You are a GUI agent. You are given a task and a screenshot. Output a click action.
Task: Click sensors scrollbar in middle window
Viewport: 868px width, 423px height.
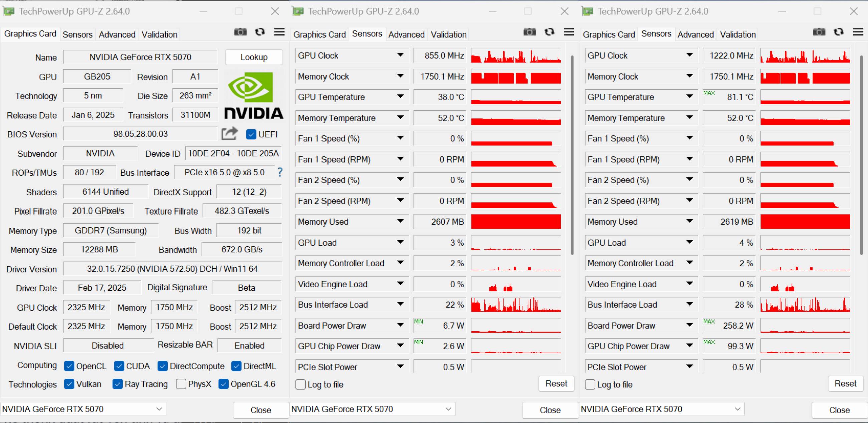(x=572, y=155)
